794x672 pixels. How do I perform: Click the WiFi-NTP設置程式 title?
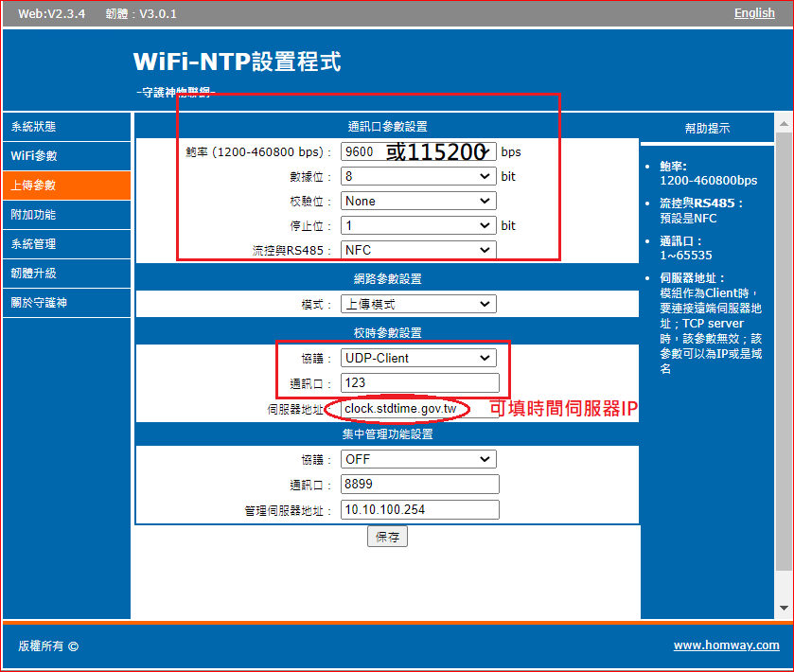point(237,62)
